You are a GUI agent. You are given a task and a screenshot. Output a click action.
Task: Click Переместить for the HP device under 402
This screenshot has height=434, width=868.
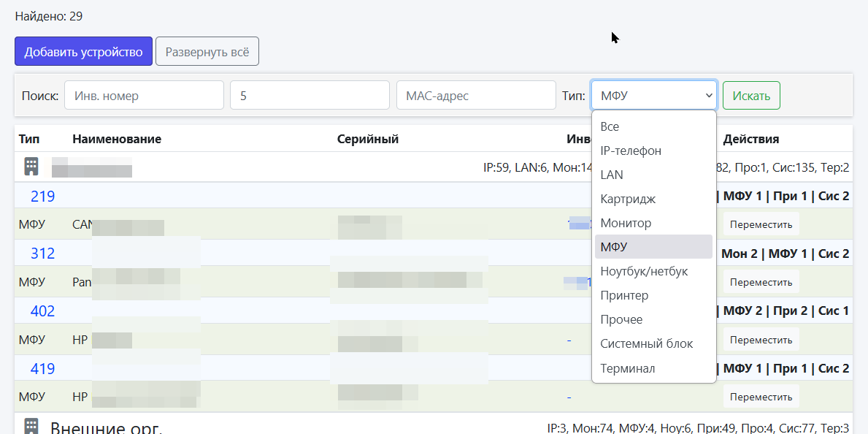pos(761,339)
